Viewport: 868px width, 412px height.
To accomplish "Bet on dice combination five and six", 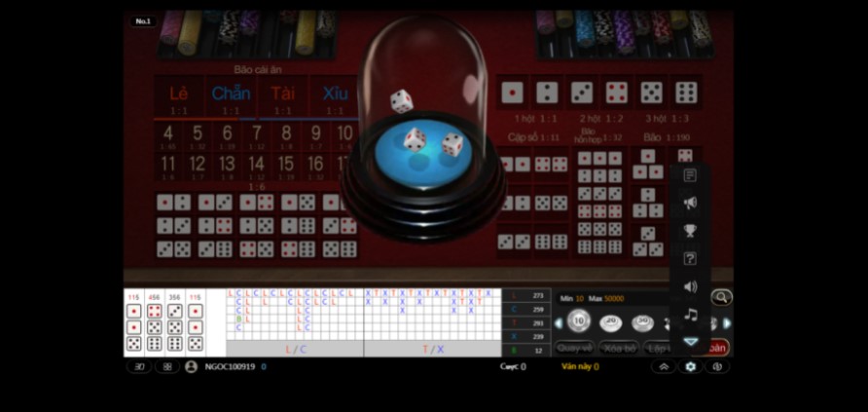I will pyautogui.click(x=340, y=249).
